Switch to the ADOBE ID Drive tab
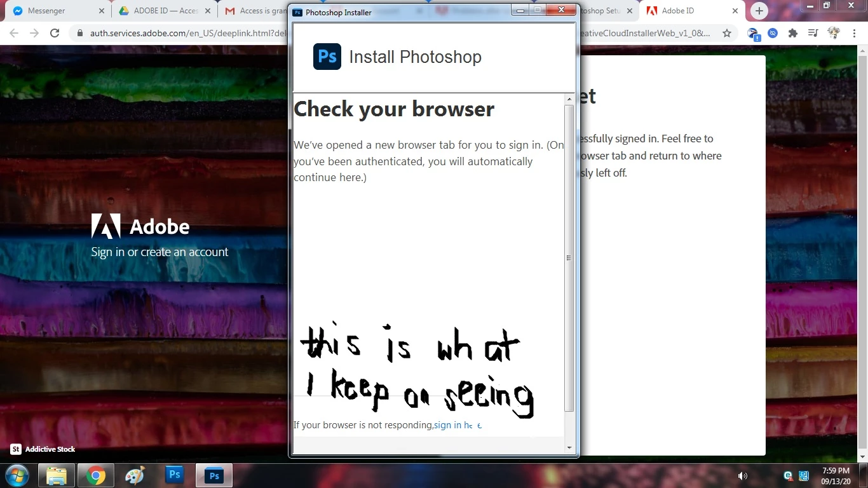Viewport: 868px width, 488px height. point(164,11)
